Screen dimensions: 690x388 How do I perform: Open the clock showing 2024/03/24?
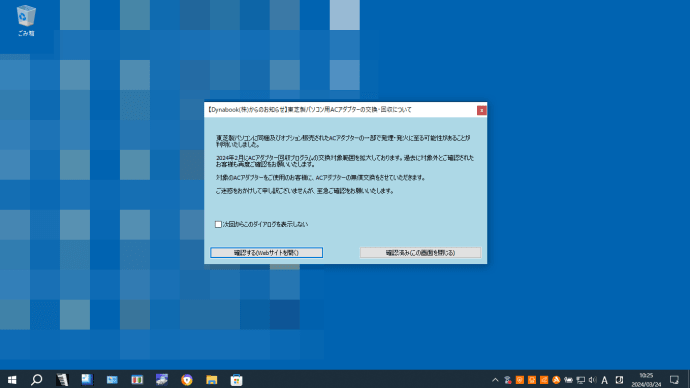646,380
